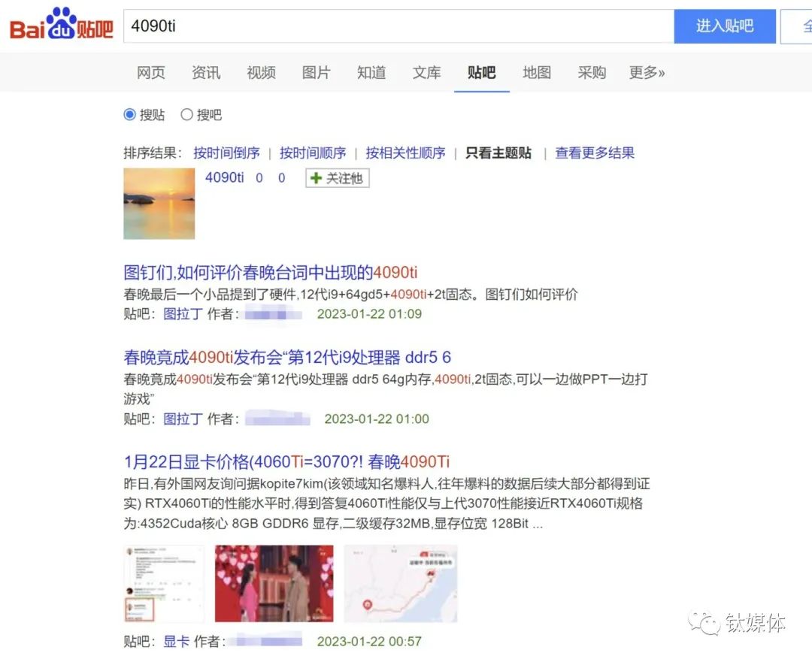812x659 pixels.
Task: Open the Twitter screenshot thumbnail in third result
Action: click(x=164, y=583)
